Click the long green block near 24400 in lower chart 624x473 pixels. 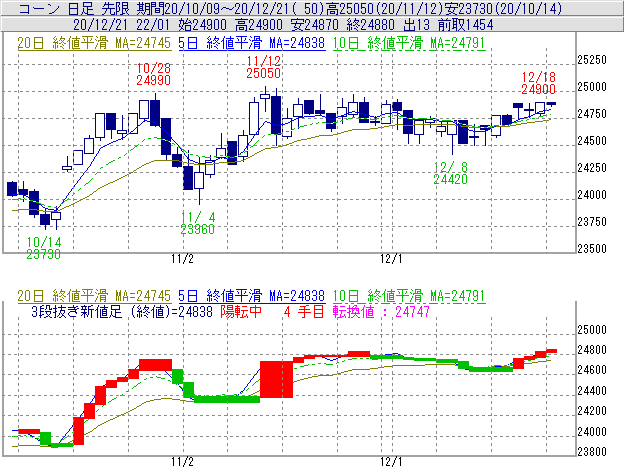(227, 399)
